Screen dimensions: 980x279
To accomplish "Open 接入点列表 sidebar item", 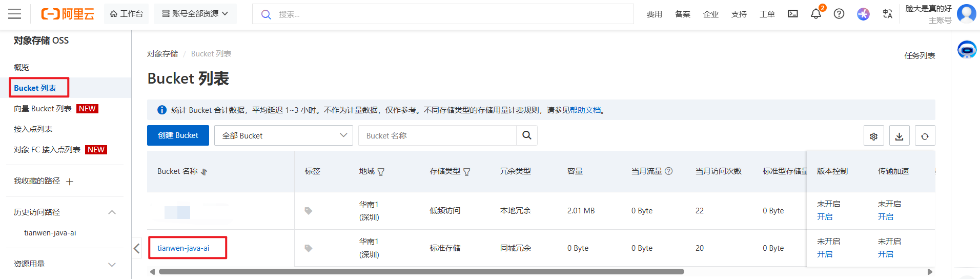I will pyautogui.click(x=33, y=129).
